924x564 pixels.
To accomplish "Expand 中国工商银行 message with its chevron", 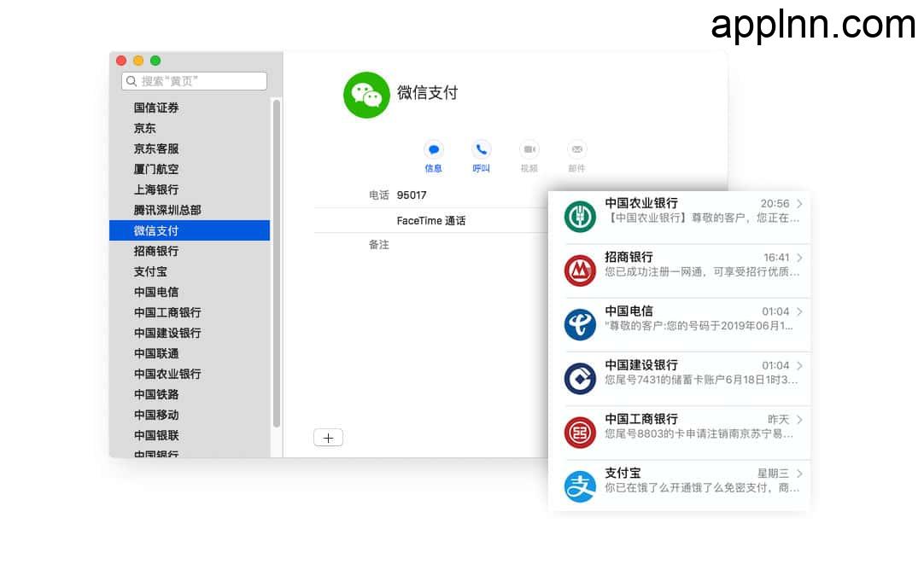I will click(799, 420).
